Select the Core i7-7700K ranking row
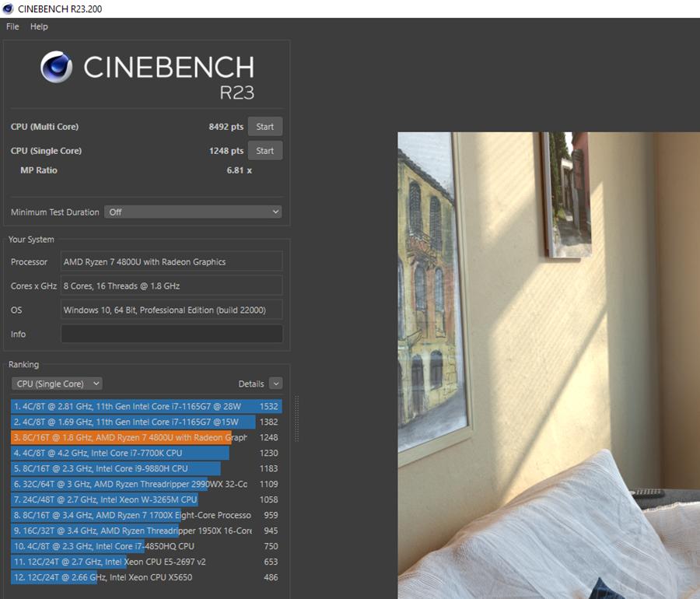Image resolution: width=700 pixels, height=599 pixels. (x=146, y=453)
